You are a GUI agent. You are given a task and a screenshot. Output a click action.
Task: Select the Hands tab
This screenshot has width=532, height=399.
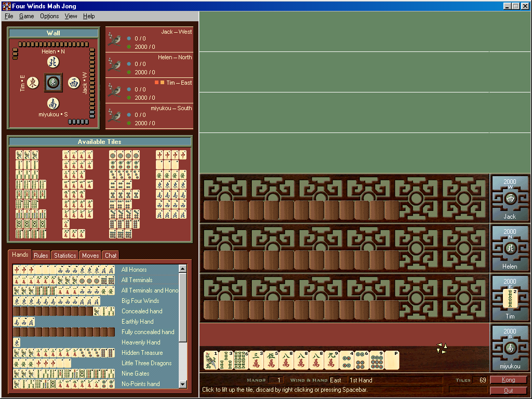(20, 255)
